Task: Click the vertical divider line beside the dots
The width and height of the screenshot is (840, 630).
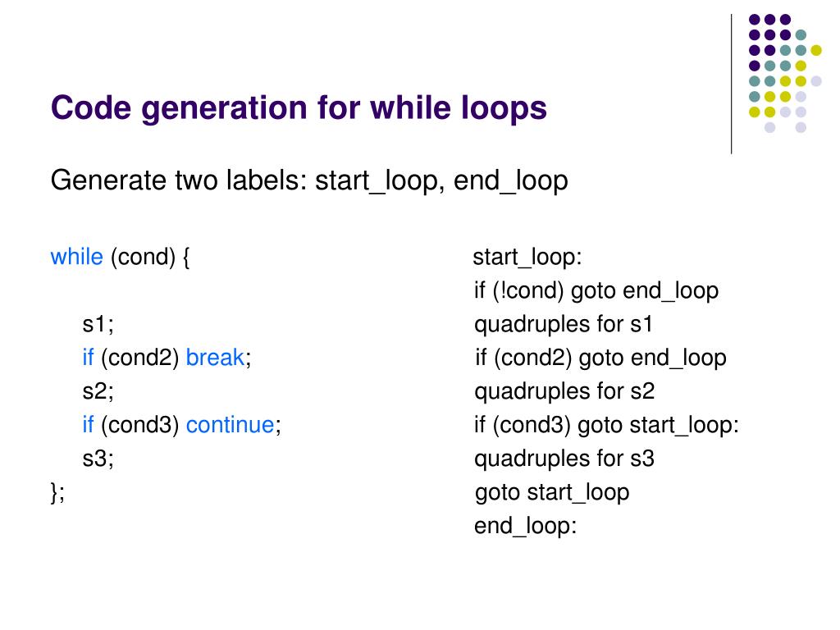Action: (x=731, y=84)
